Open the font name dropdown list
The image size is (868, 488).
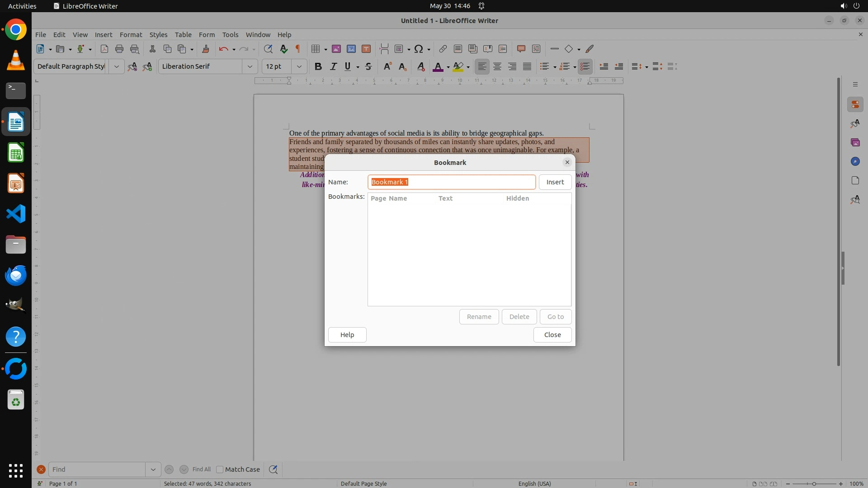tap(250, 66)
